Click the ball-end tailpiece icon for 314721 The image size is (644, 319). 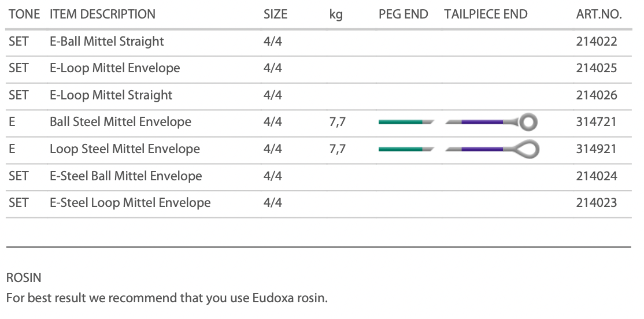point(528,122)
